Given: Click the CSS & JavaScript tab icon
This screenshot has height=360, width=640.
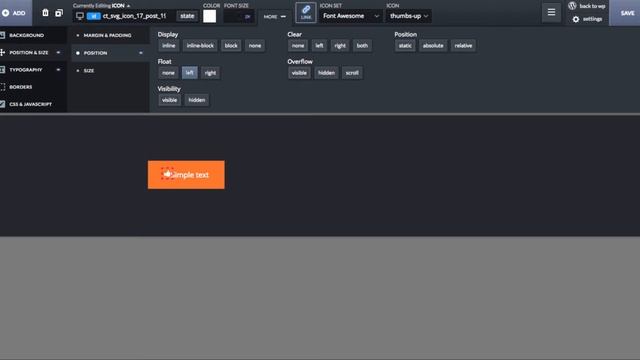Looking at the screenshot, I should [2, 104].
